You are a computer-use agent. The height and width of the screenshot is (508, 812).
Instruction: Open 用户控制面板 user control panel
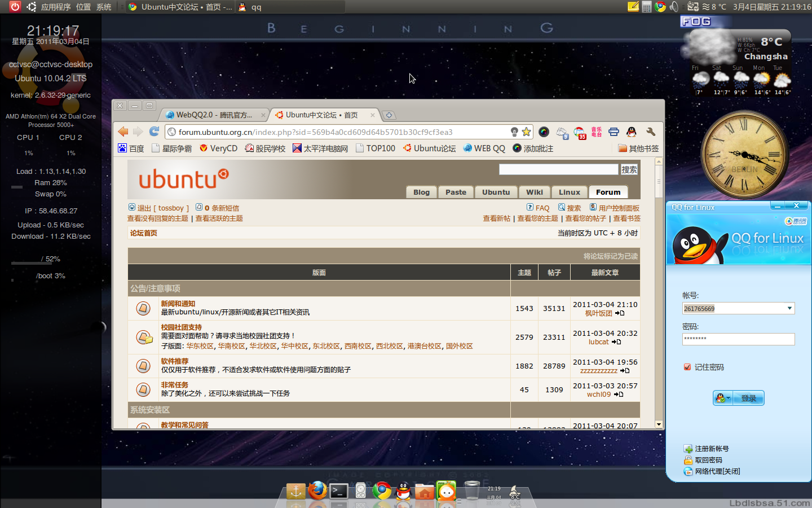(619, 208)
